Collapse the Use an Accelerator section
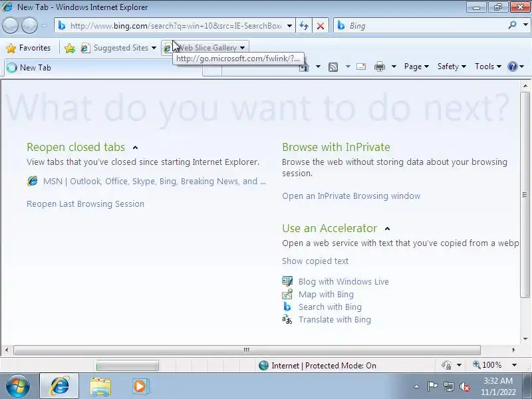Image resolution: width=532 pixels, height=399 pixels. 388,229
